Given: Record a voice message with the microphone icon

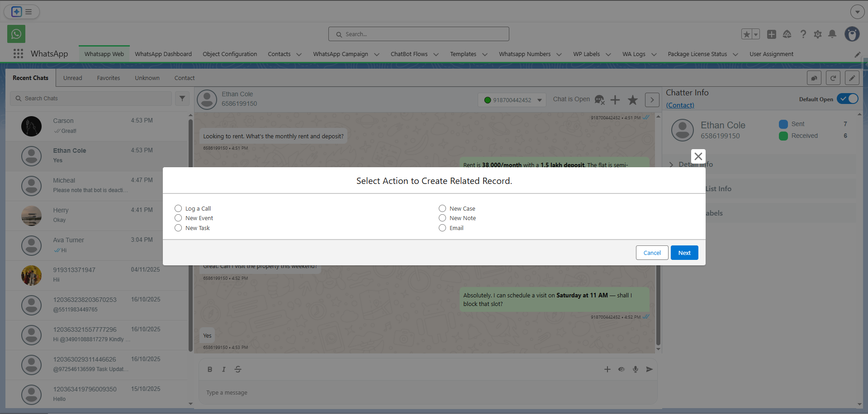Looking at the screenshot, I should (635, 369).
